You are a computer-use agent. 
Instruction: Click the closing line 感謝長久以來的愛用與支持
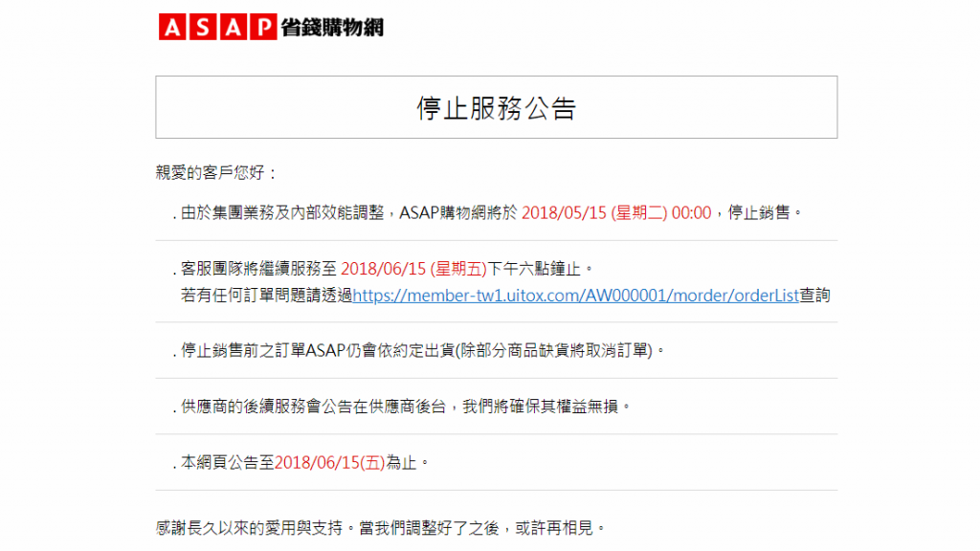click(x=381, y=528)
